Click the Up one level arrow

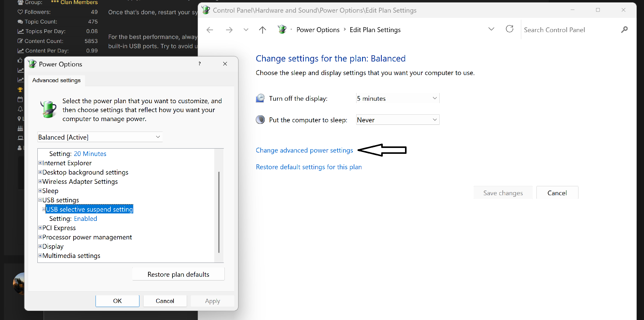(262, 30)
